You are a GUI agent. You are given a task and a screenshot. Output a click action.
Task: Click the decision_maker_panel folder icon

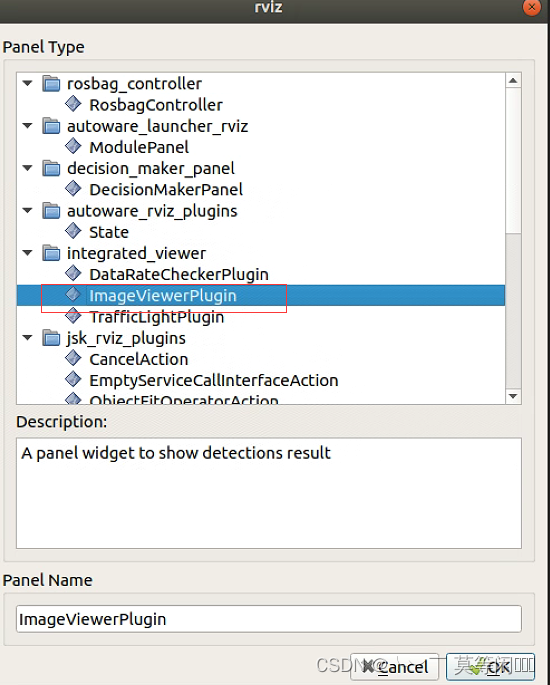51,168
